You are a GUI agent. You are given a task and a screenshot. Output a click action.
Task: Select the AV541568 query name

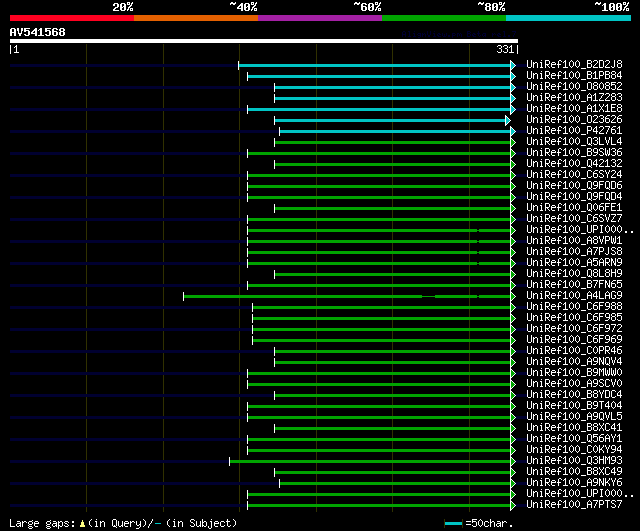point(38,32)
